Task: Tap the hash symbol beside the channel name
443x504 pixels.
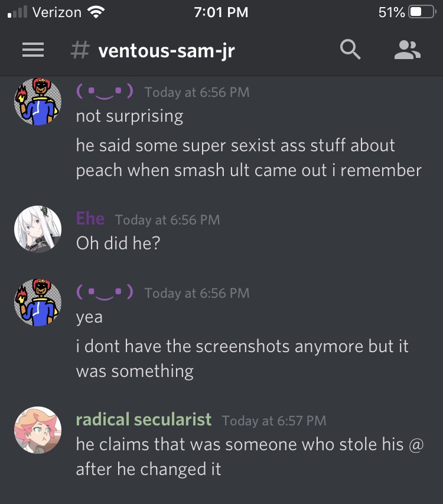Action: (x=80, y=50)
